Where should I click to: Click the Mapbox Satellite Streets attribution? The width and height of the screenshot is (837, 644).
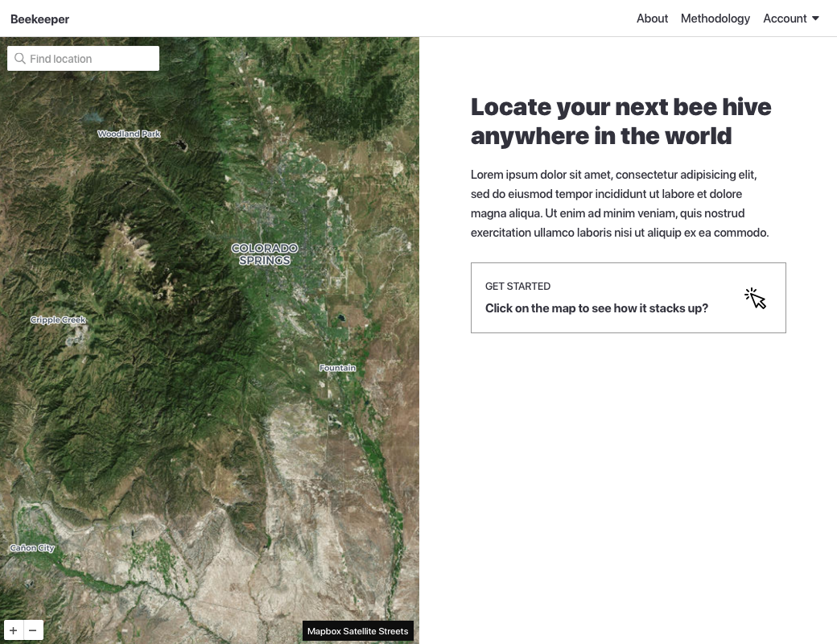pyautogui.click(x=357, y=631)
